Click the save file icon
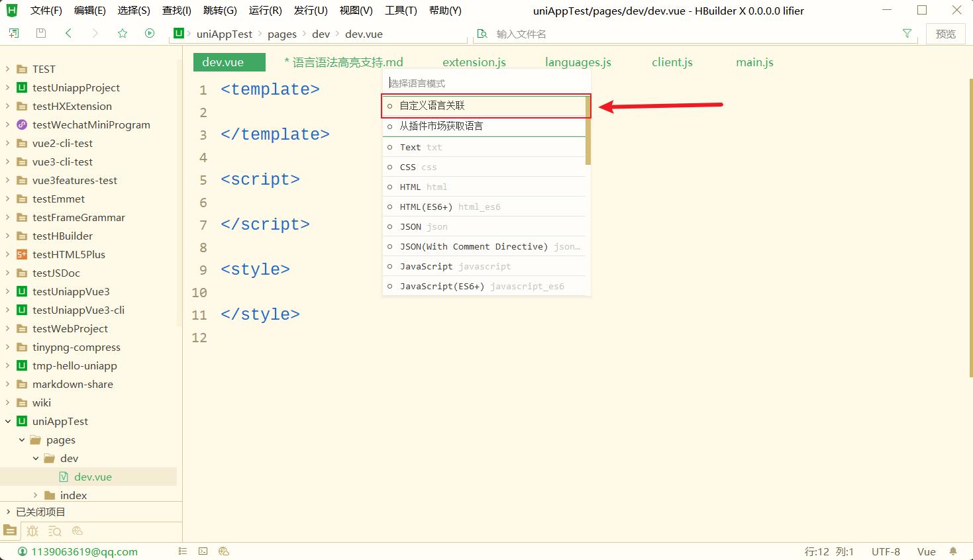The height and width of the screenshot is (560, 973). [x=41, y=33]
